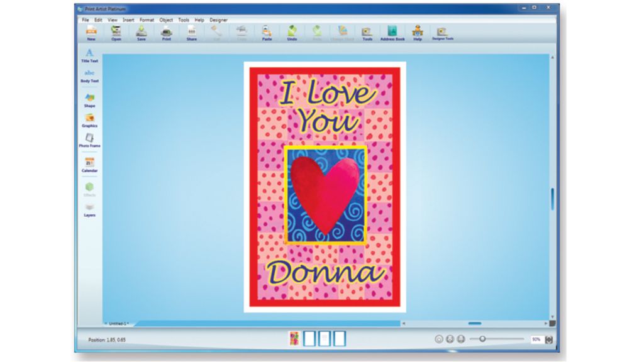Open the Graphics library

coord(89,121)
